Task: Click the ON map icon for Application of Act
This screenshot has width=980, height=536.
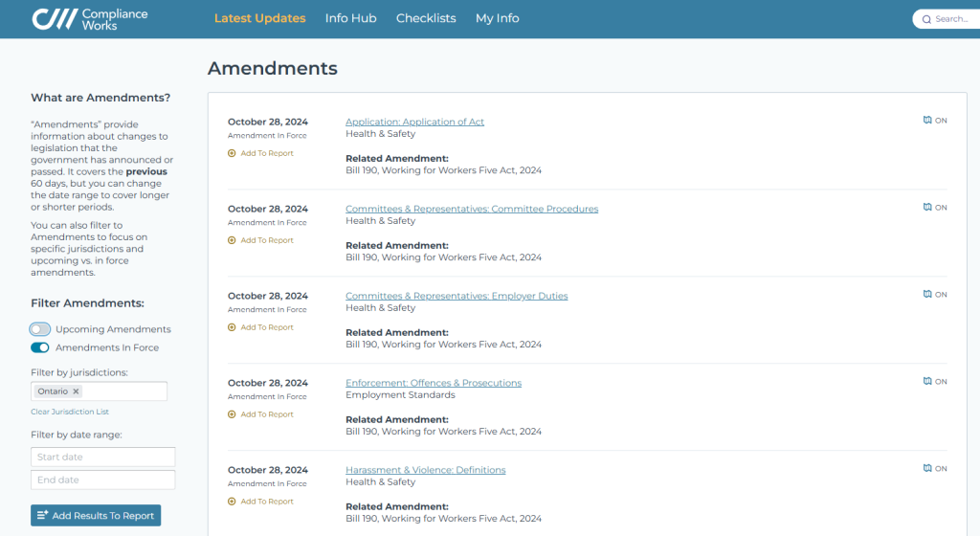Action: point(927,120)
